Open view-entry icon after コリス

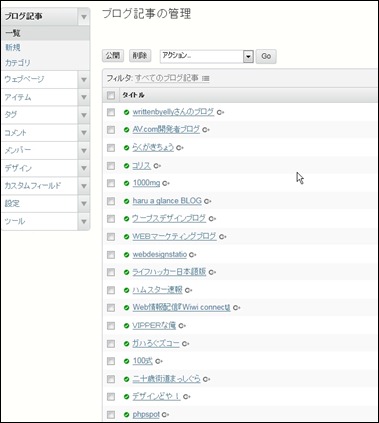coord(157,166)
